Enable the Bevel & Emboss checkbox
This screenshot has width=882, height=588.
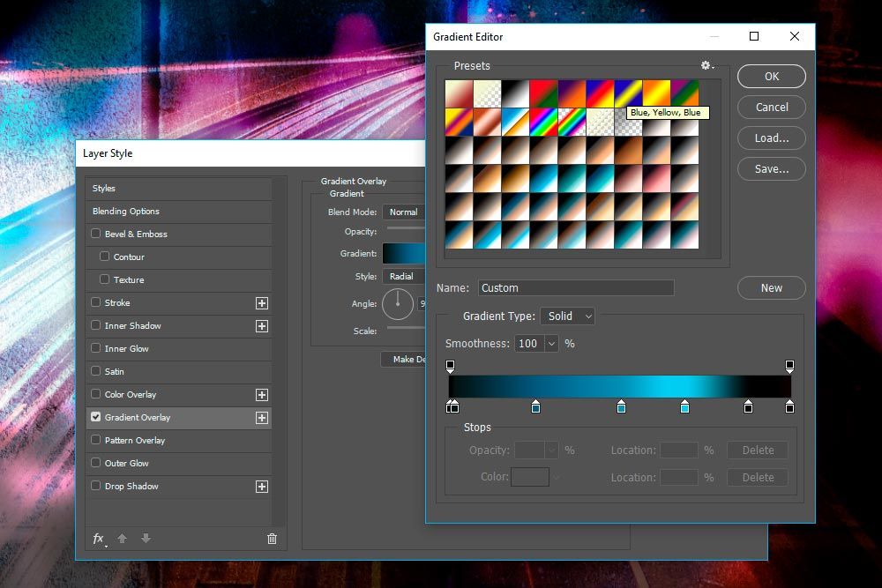[96, 234]
